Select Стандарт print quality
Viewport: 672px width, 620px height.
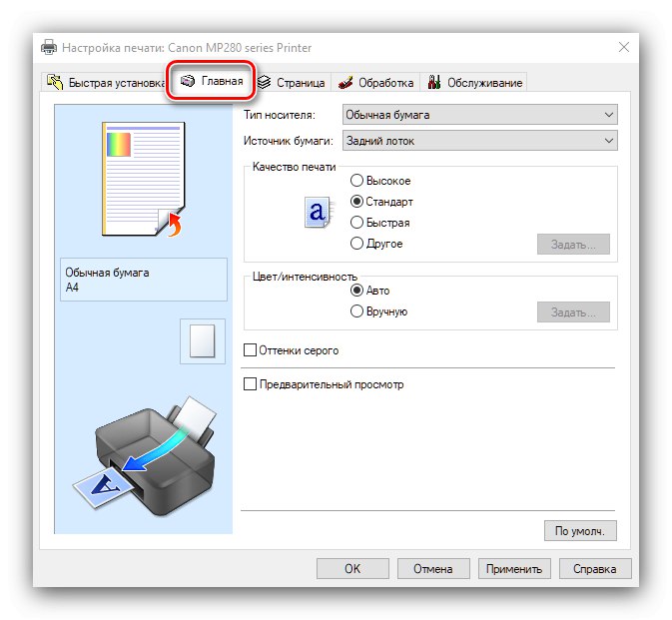click(x=381, y=201)
